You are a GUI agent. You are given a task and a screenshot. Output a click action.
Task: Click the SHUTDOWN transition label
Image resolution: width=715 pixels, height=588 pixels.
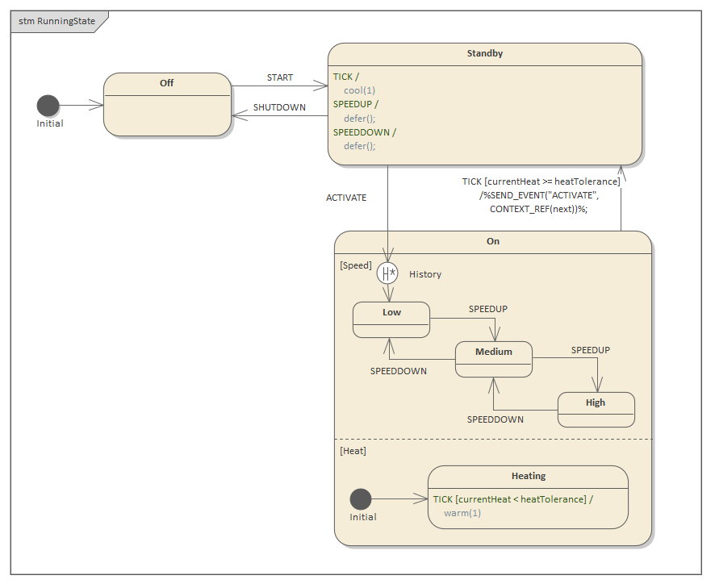[278, 107]
